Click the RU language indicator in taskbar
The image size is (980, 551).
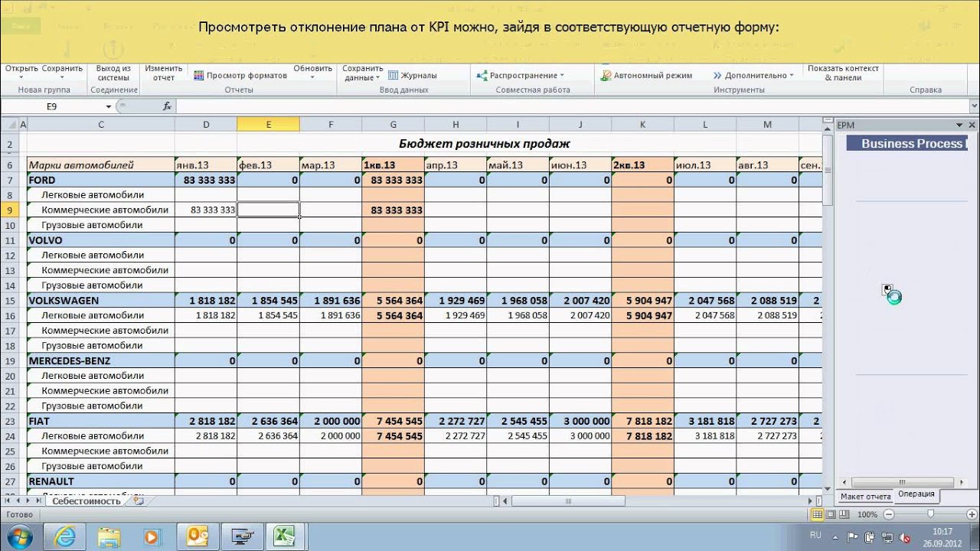tap(815, 535)
